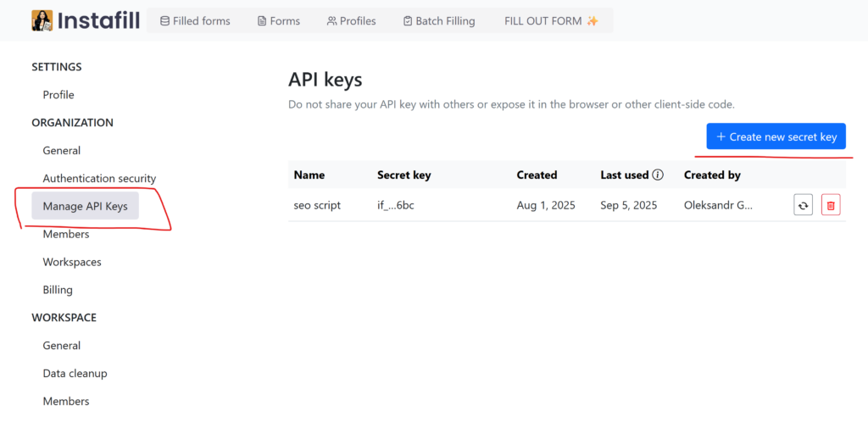Go to Workspaces settings
868x439 pixels.
click(x=72, y=262)
